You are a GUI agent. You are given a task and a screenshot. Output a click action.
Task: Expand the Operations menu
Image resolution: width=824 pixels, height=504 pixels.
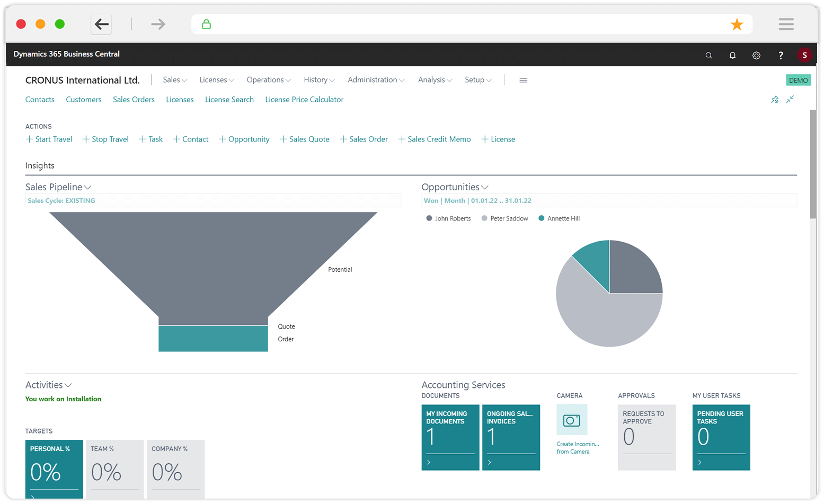(x=269, y=80)
